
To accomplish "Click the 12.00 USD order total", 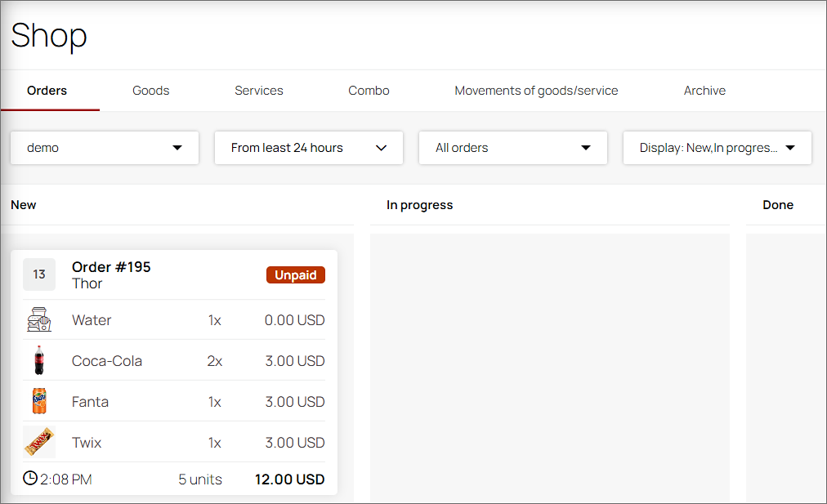I will (x=289, y=479).
